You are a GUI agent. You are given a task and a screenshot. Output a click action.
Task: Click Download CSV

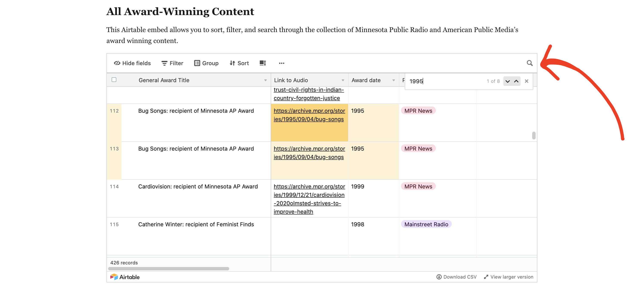point(456,277)
